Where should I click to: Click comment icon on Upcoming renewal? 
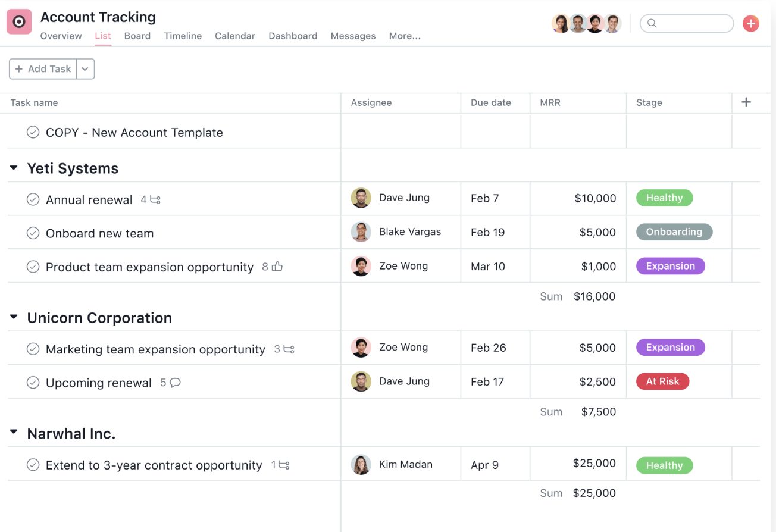175,383
